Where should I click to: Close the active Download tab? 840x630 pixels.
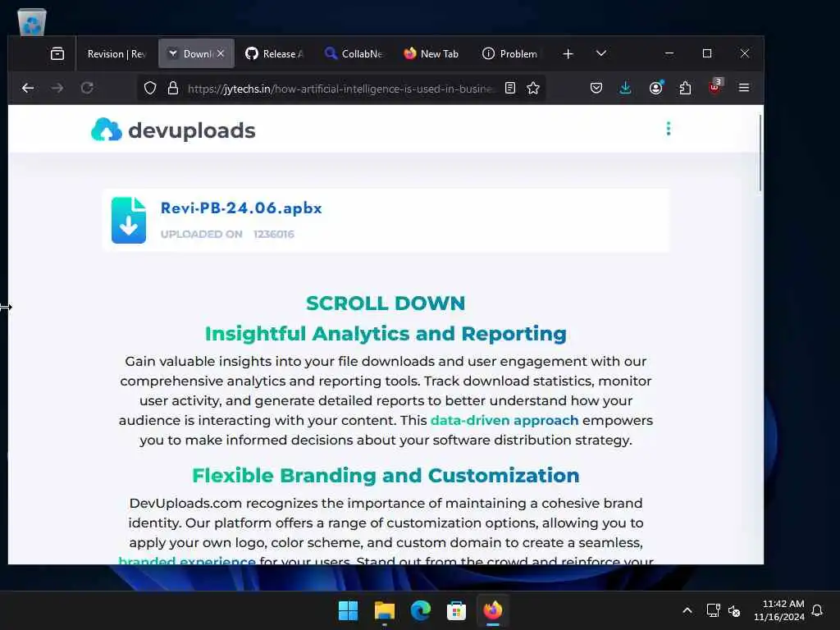221,53
